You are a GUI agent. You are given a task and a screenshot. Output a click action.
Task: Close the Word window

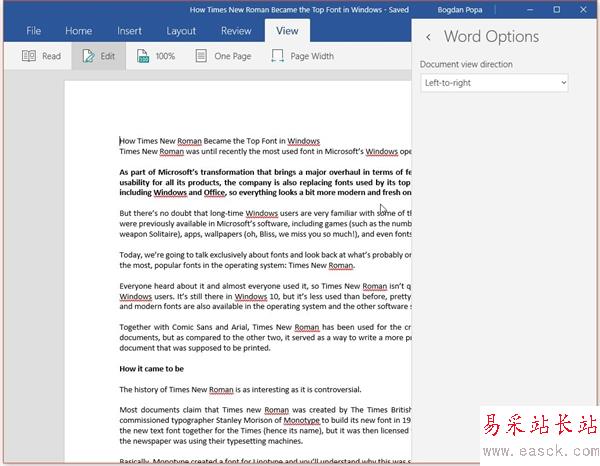583,10
